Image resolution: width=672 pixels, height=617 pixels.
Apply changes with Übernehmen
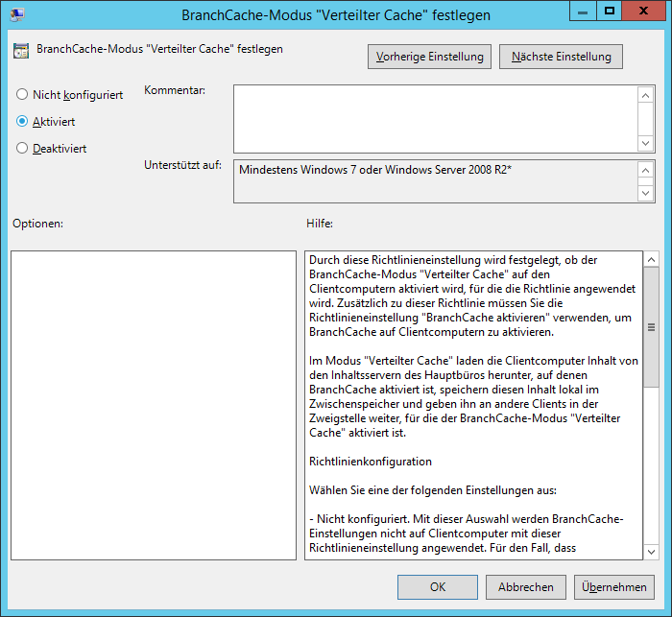click(x=614, y=587)
